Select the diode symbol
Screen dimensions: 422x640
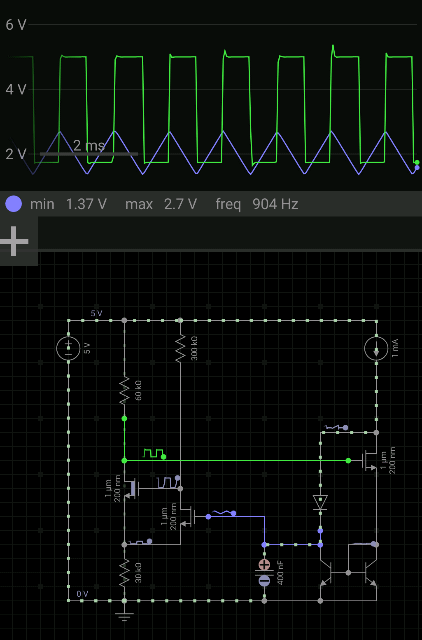click(320, 502)
